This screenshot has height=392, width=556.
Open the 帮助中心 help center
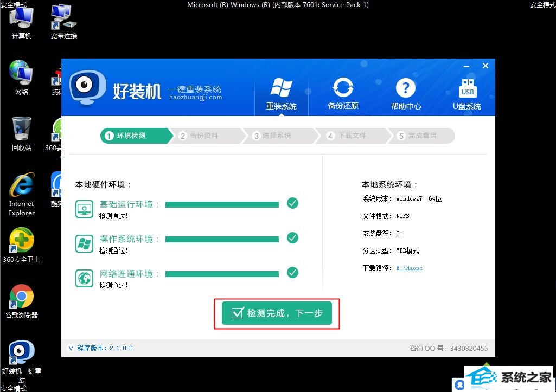pos(406,93)
